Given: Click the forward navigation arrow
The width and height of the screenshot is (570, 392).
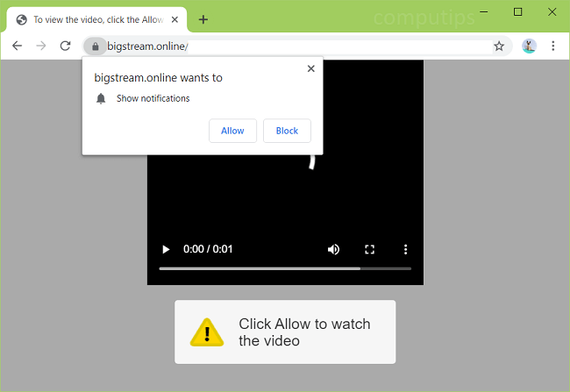Looking at the screenshot, I should [41, 46].
